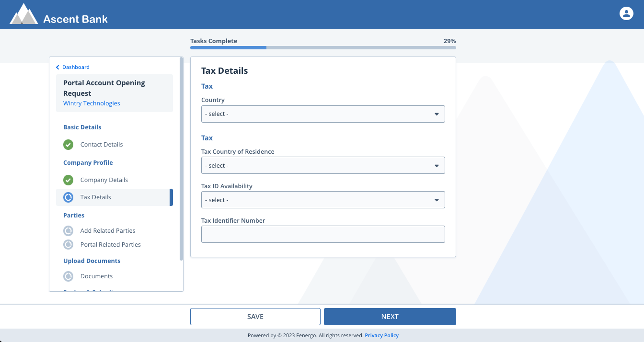This screenshot has width=644, height=342.
Task: Click the Ascent Bank mountain logo
Action: [23, 14]
